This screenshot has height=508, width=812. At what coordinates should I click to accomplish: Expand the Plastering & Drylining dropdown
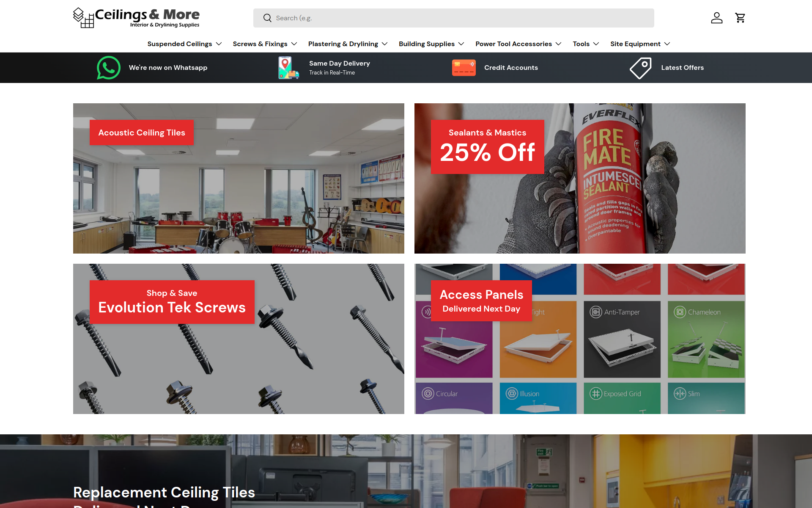click(348, 44)
